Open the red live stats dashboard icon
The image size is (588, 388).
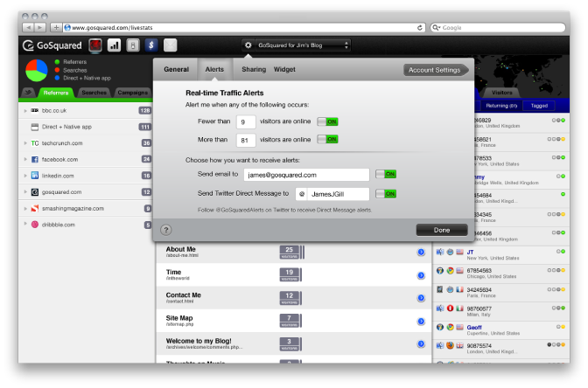coord(95,45)
